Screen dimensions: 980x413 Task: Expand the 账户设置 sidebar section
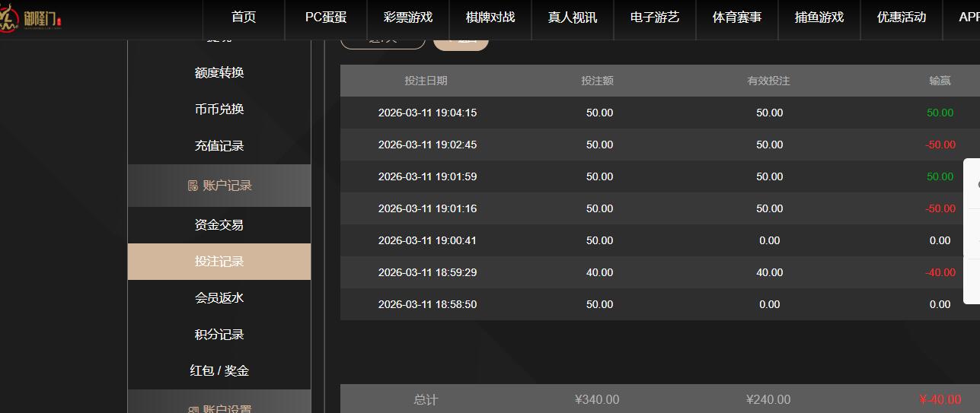click(219, 408)
